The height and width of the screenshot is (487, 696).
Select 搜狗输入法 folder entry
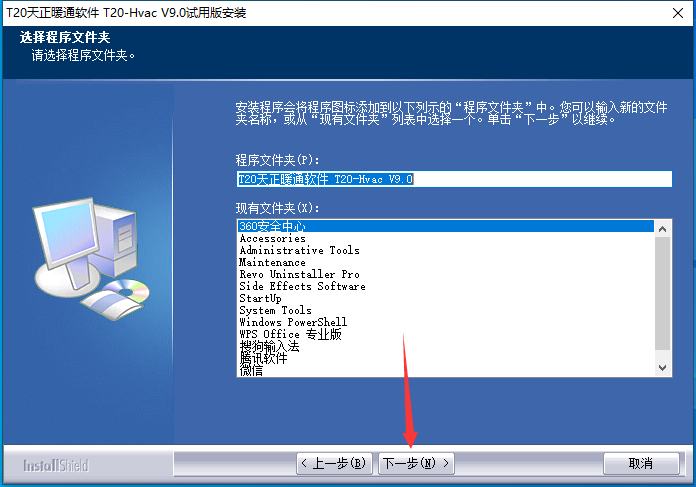[x=446, y=346]
